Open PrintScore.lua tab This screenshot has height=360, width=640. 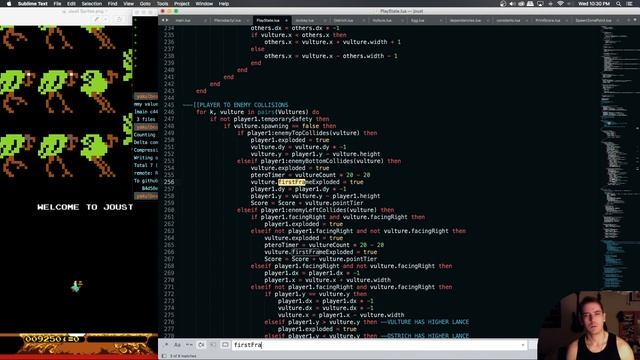(548, 20)
